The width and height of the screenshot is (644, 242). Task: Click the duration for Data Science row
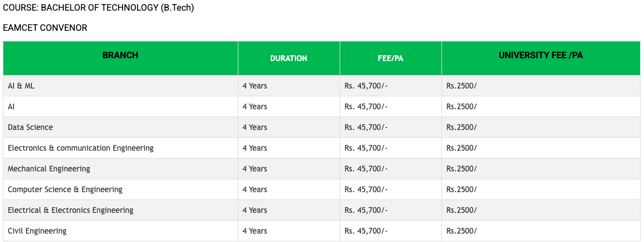(x=255, y=127)
